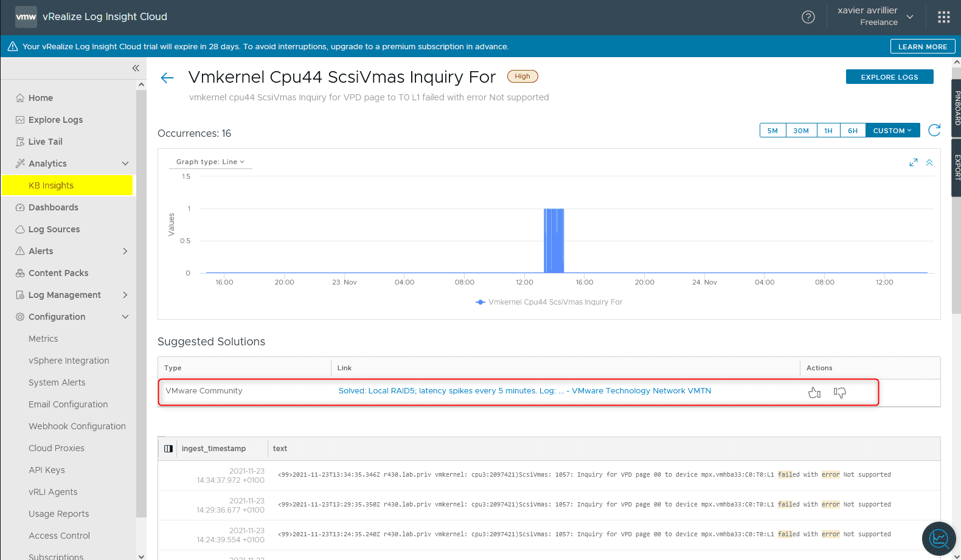Open the Graph type Line dropdown
The image size is (961, 560).
click(x=210, y=162)
